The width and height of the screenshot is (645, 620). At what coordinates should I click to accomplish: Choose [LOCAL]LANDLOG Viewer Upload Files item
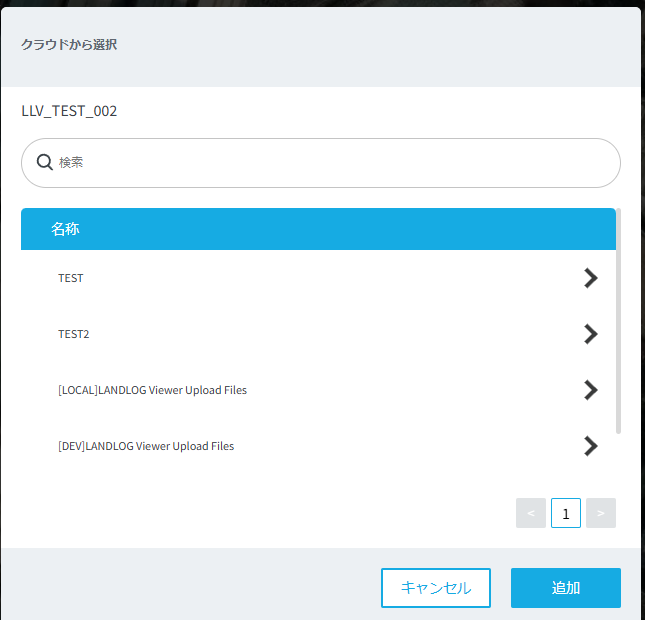152,390
